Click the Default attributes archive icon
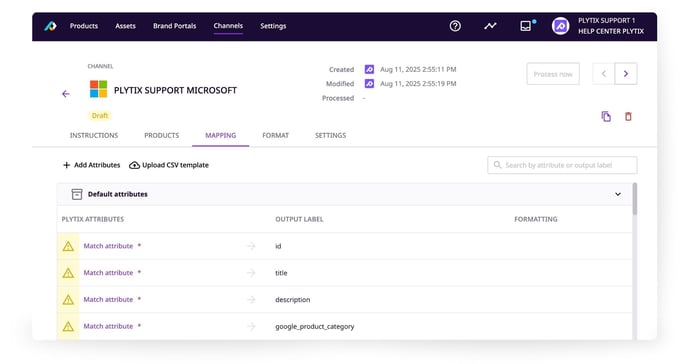The width and height of the screenshot is (688, 364). tap(77, 194)
